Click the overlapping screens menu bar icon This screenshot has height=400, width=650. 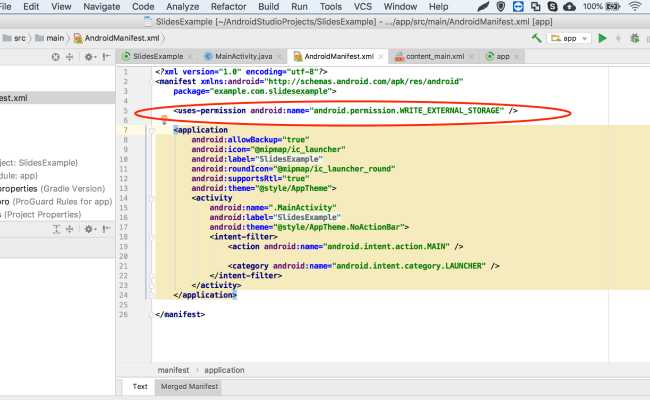coord(536,6)
